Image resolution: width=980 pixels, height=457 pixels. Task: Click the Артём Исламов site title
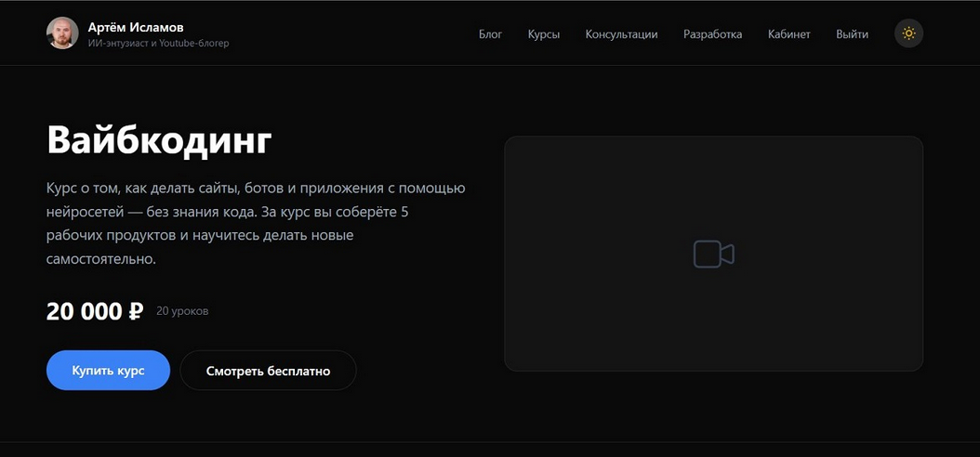pos(136,28)
